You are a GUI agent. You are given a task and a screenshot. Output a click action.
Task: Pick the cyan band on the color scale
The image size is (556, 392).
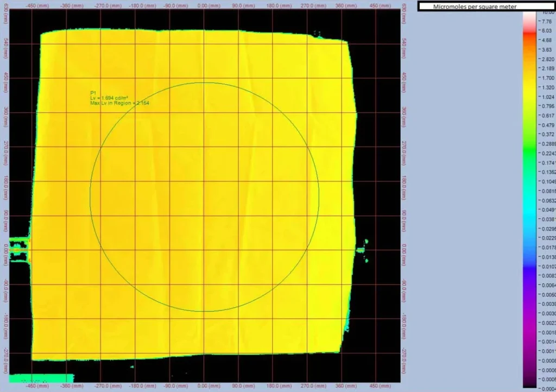(529, 217)
